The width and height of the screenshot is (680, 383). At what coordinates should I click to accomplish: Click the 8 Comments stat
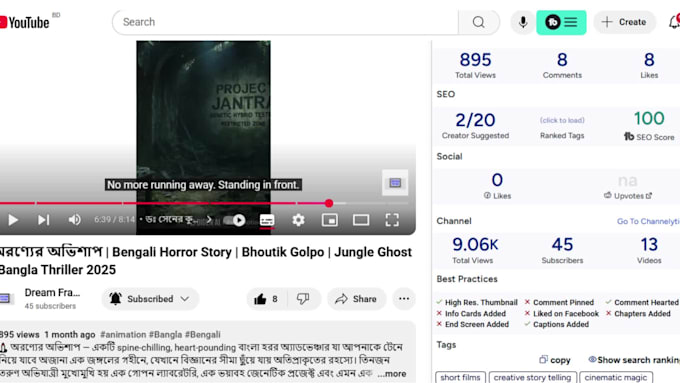562,65
